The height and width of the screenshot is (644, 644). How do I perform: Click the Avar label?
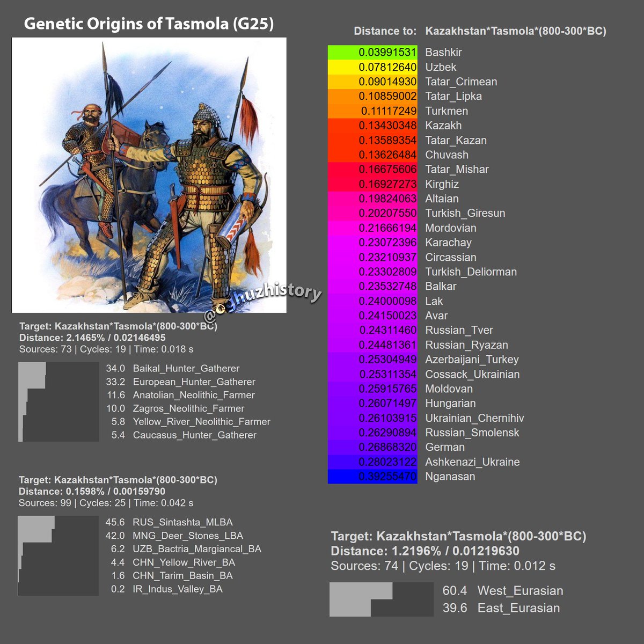point(436,316)
